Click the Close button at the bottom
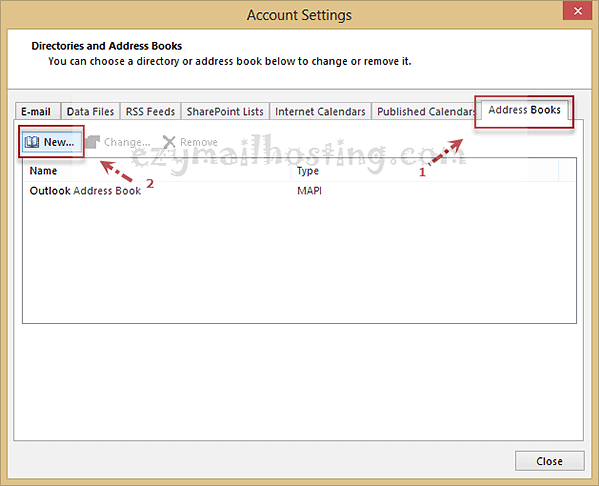 [x=549, y=461]
